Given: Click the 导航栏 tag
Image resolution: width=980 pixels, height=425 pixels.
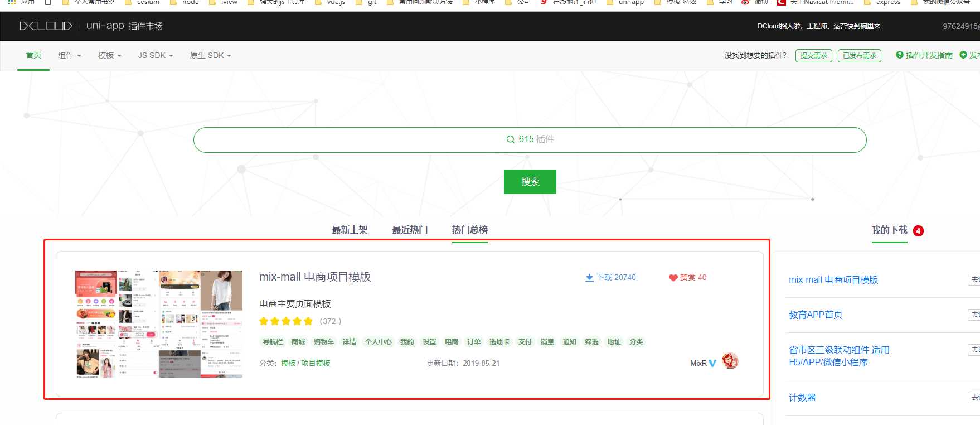Looking at the screenshot, I should 273,342.
